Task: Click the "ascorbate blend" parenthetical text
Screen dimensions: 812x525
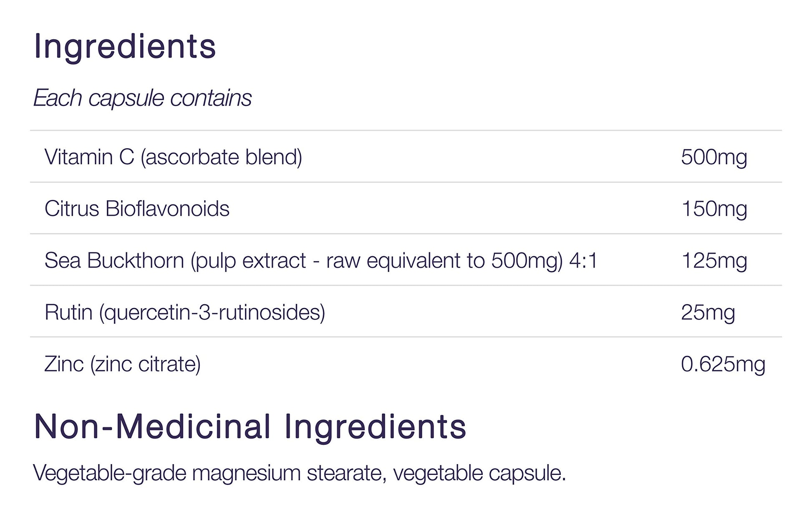Action: (222, 157)
